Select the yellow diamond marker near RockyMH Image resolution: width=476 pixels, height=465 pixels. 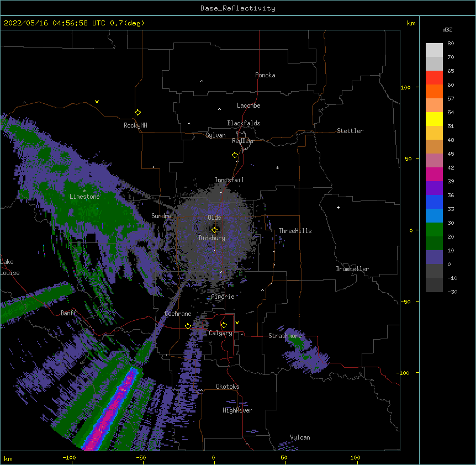coord(137,113)
